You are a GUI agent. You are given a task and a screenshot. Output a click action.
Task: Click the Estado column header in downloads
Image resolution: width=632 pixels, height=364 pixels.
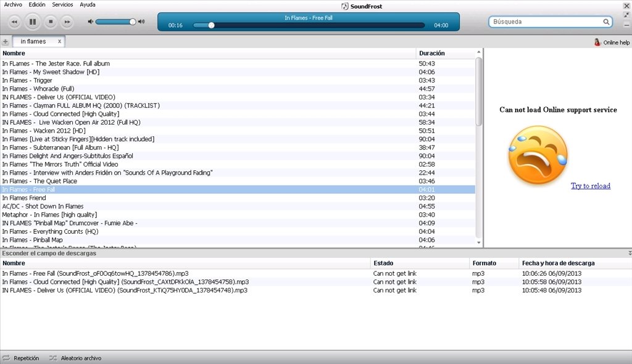coord(420,263)
